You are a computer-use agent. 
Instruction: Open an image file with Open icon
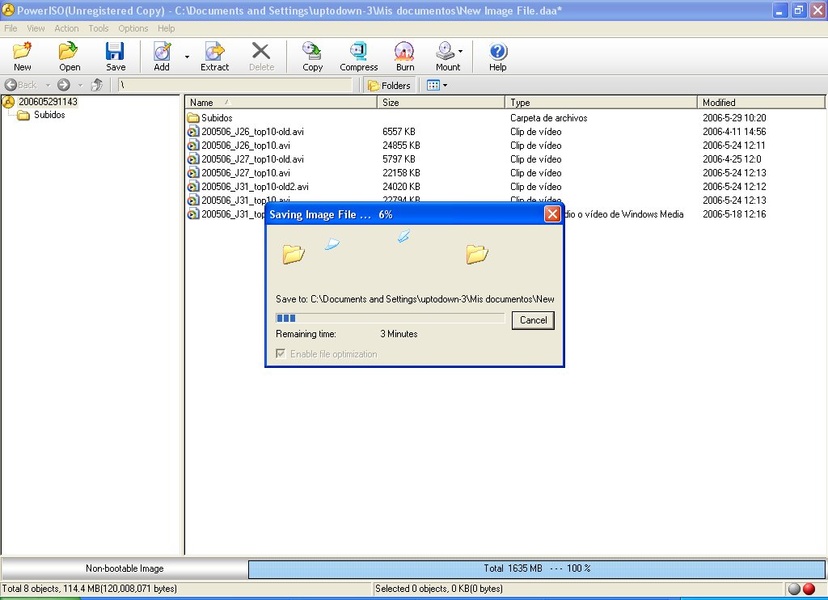69,56
